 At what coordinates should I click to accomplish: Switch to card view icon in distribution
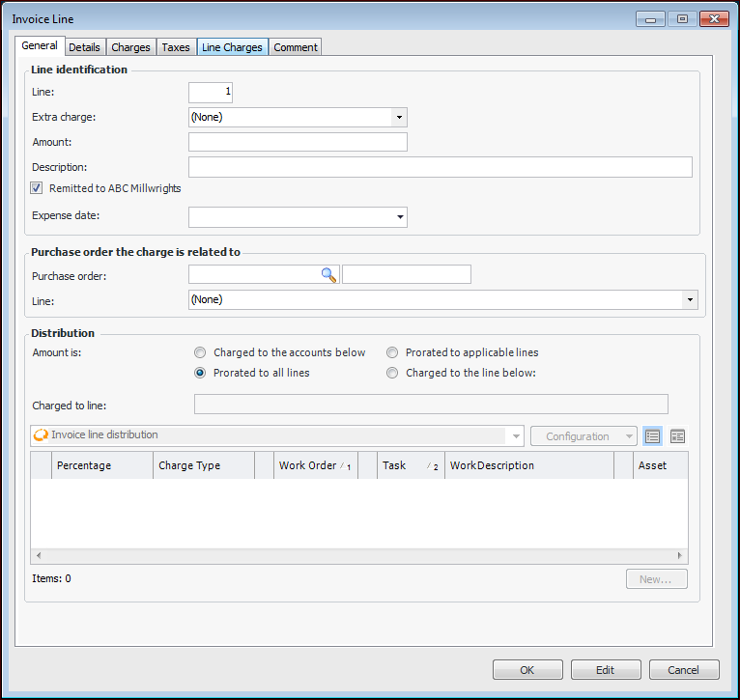[677, 436]
